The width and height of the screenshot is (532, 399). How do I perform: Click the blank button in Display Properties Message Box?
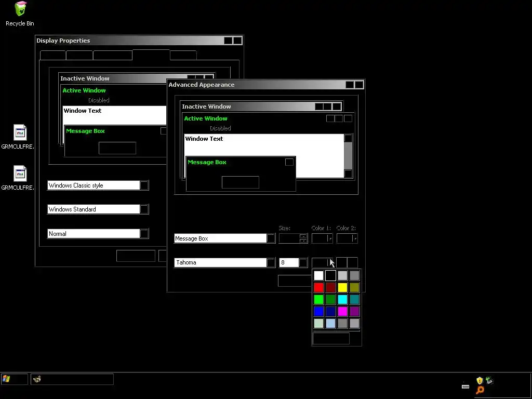click(117, 148)
